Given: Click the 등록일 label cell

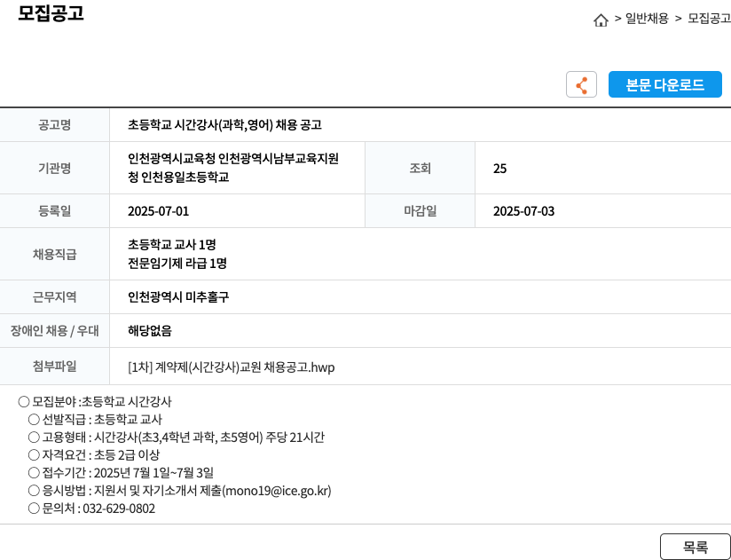Looking at the screenshot, I should 54,210.
